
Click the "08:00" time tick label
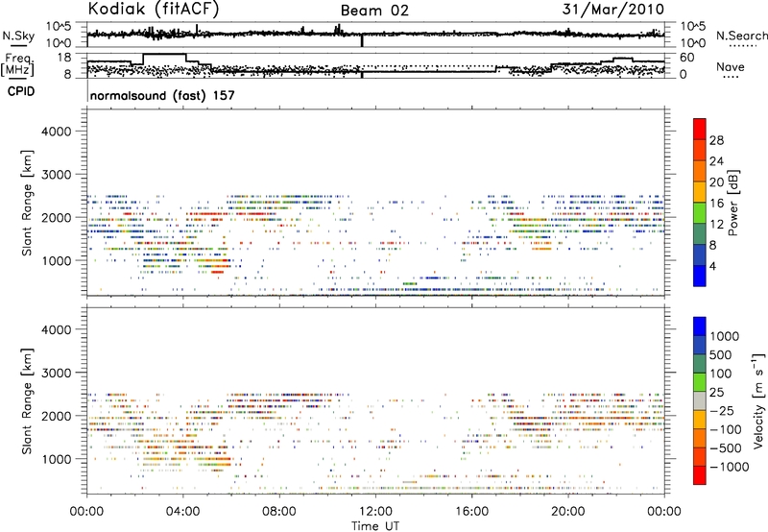pos(279,512)
